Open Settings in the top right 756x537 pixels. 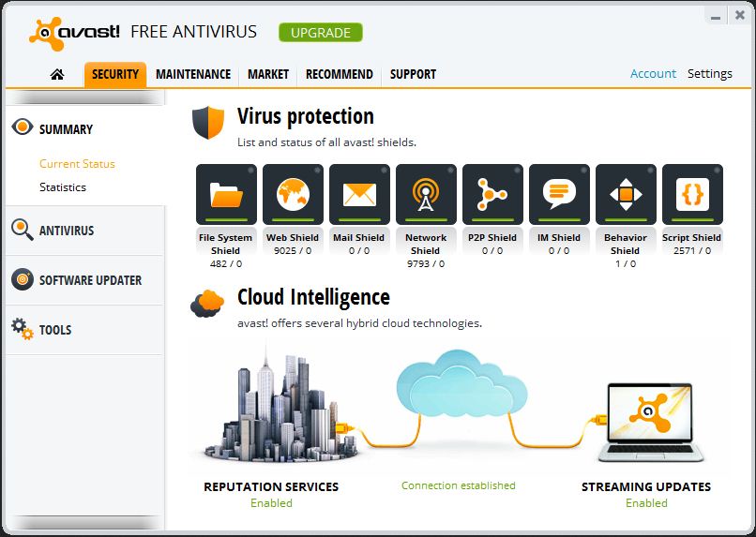710,74
